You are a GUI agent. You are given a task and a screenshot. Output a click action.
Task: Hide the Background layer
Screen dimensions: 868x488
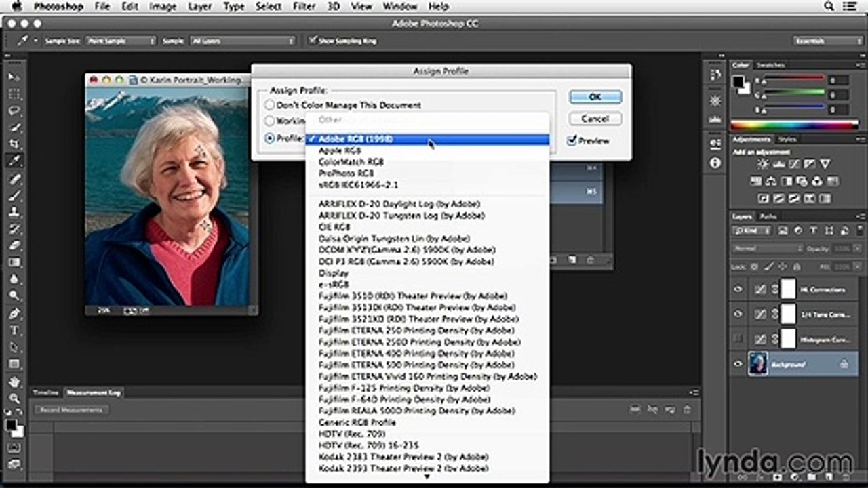(738, 364)
